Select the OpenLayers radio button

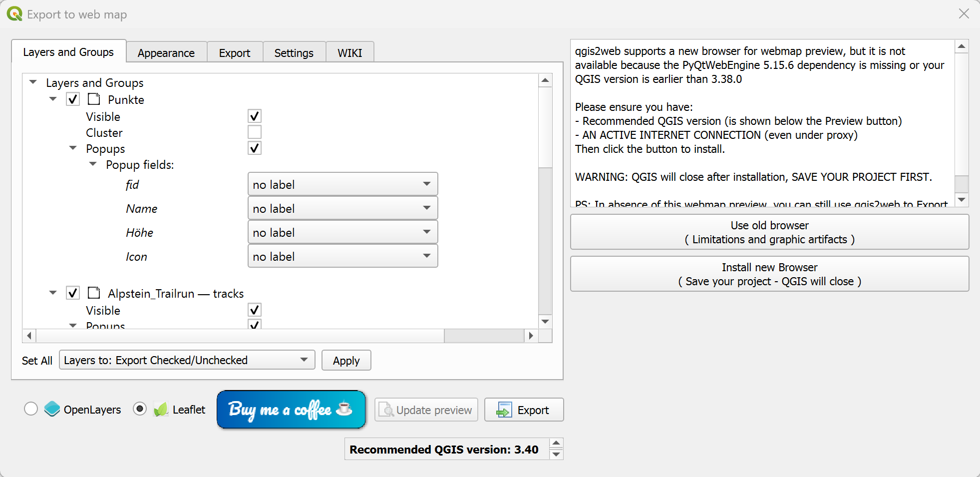coord(30,409)
